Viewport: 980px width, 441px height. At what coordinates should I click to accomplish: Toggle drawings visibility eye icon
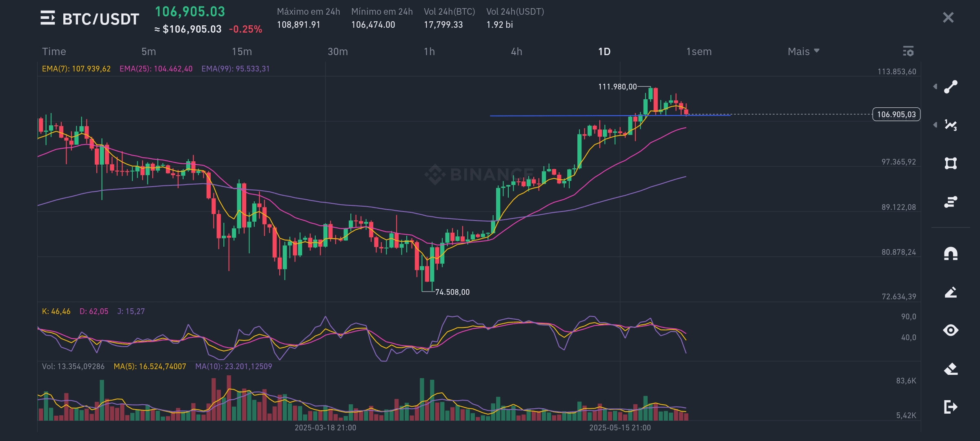coord(951,330)
